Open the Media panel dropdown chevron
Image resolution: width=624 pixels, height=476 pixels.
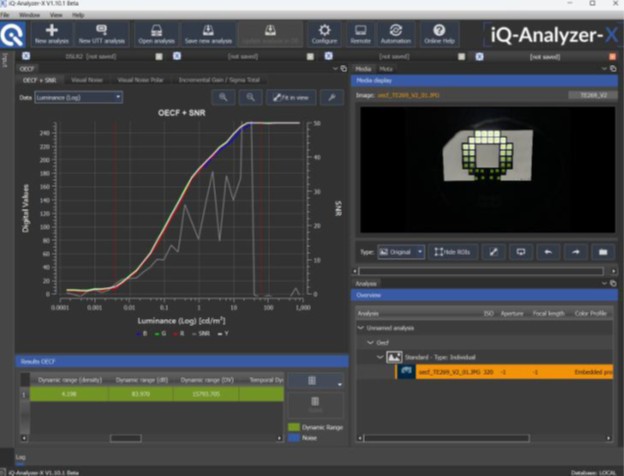tap(604, 68)
